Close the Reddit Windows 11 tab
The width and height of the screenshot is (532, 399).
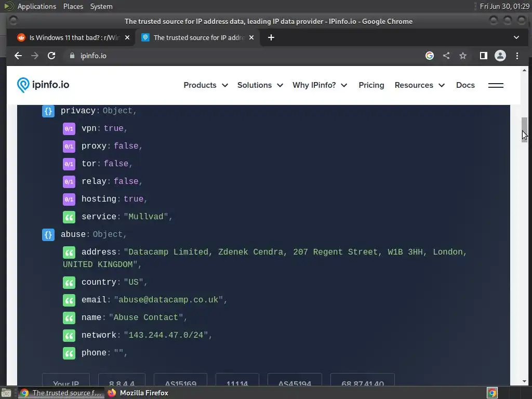127,37
